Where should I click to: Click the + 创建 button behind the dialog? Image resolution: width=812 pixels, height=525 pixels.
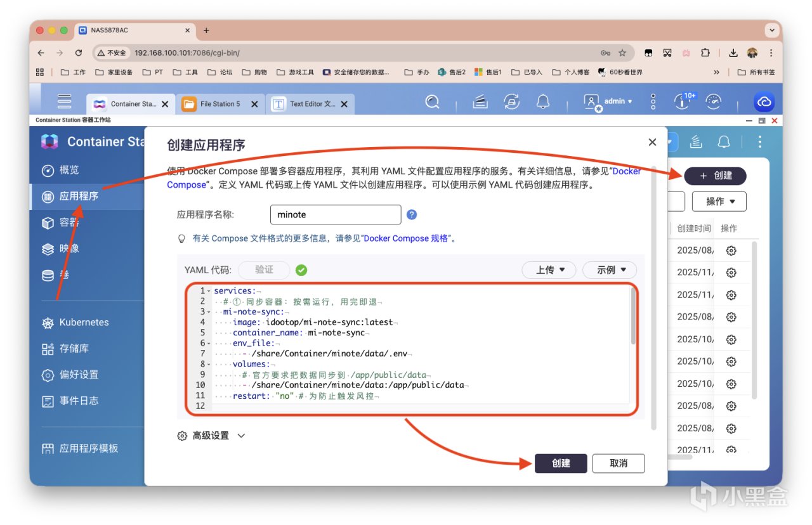[715, 176]
